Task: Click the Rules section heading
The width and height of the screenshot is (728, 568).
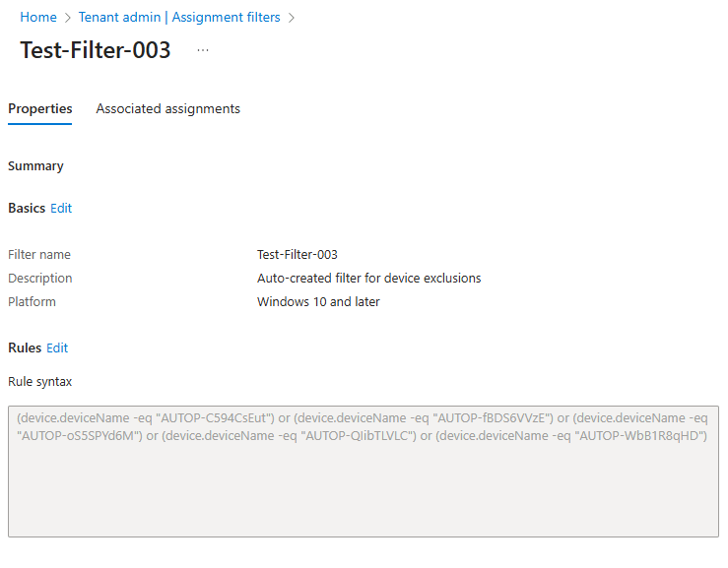Action: point(25,348)
